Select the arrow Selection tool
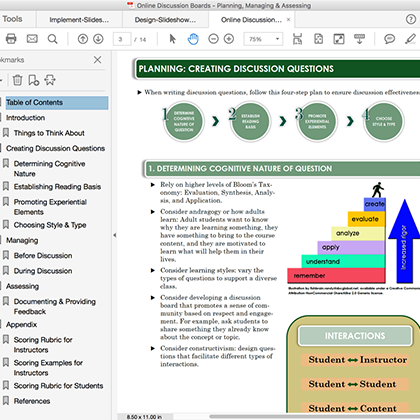This screenshot has width=420, height=420. (172, 39)
